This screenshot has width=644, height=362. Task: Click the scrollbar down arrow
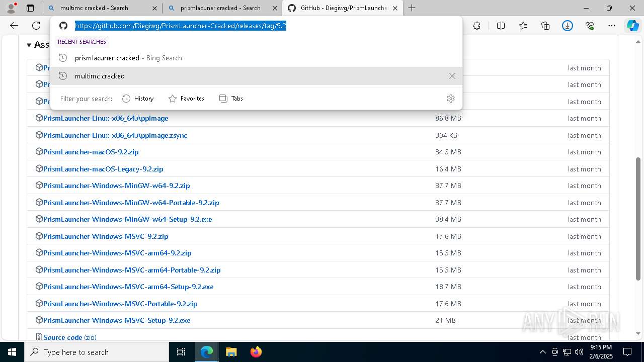pyautogui.click(x=638, y=333)
